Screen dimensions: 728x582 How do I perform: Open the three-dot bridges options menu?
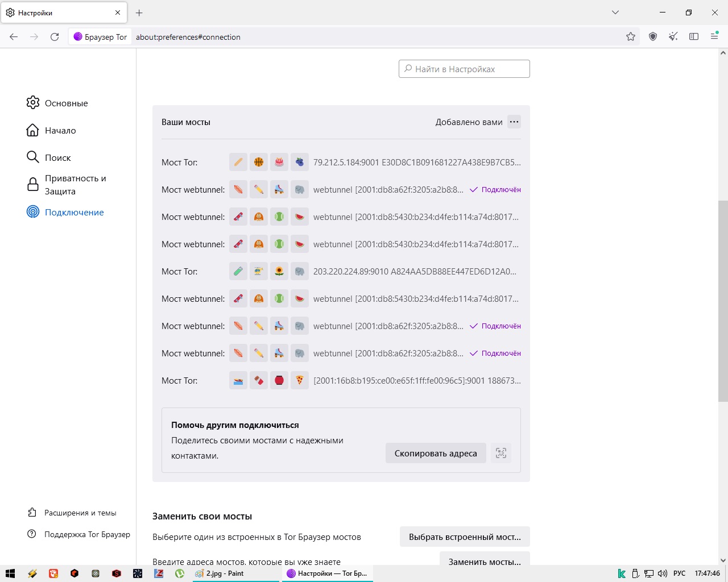514,122
